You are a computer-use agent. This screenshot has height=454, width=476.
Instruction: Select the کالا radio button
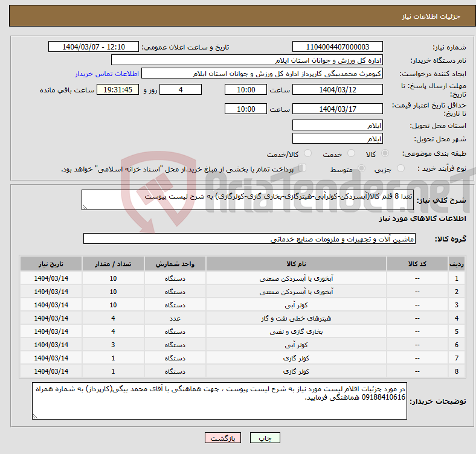point(385,153)
